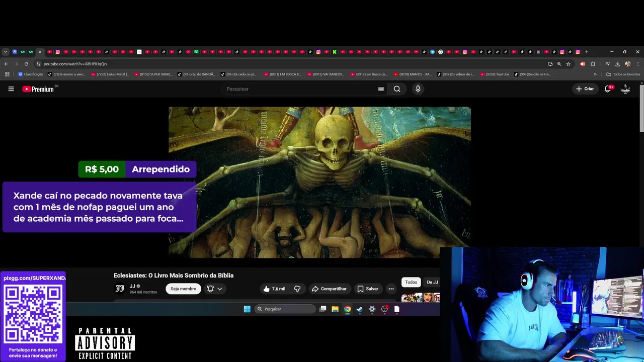Open the Classificação bookmark
Screen dimensions: 644x362
pyautogui.click(x=31, y=74)
